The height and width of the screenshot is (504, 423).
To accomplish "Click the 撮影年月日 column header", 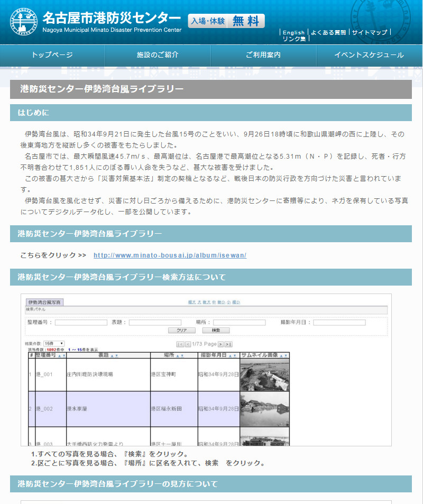I will point(218,355).
